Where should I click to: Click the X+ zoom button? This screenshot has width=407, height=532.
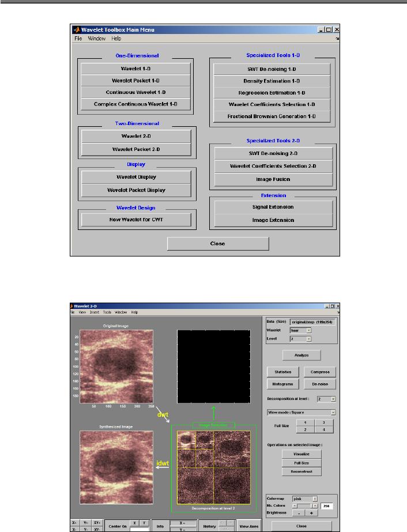click(76, 522)
